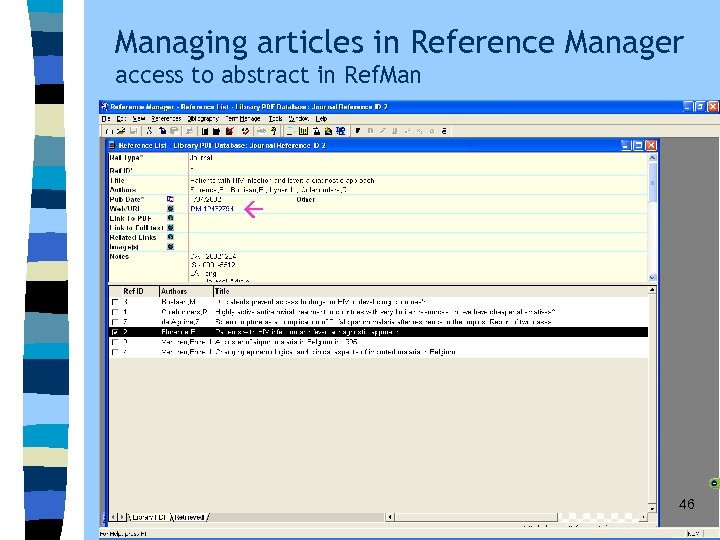Click the Ref Type field value

coord(201,158)
